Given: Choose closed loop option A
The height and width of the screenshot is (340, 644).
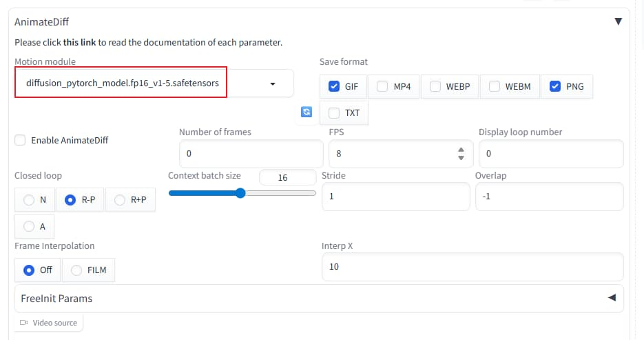Looking at the screenshot, I should pos(29,226).
